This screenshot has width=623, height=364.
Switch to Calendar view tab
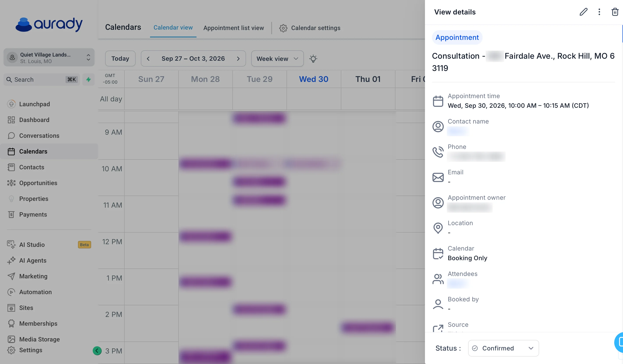173,27
